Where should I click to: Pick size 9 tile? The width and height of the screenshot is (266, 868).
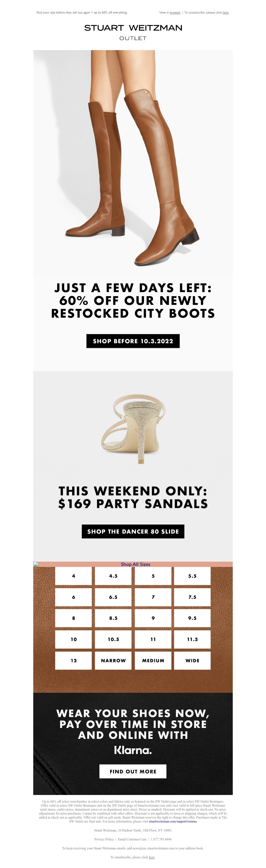coord(153,618)
